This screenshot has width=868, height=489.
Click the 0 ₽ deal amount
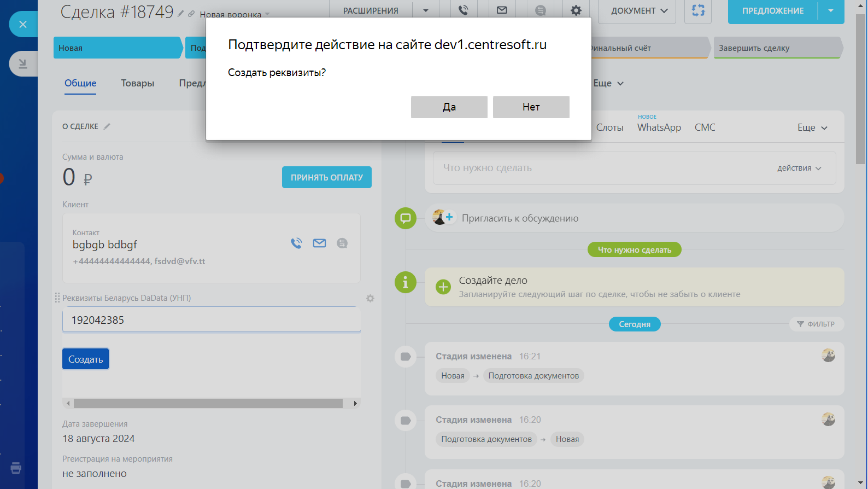[x=77, y=177]
